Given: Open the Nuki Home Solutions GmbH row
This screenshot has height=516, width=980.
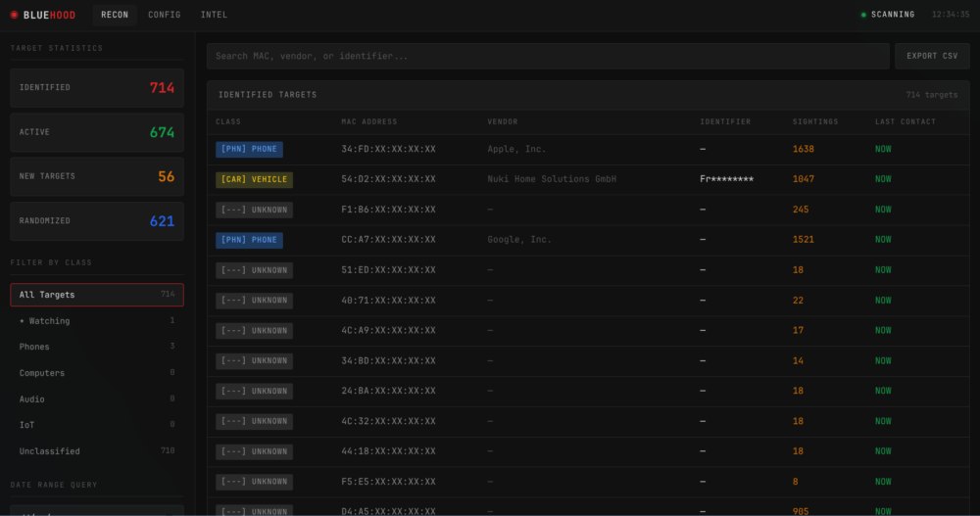Looking at the screenshot, I should (x=552, y=180).
